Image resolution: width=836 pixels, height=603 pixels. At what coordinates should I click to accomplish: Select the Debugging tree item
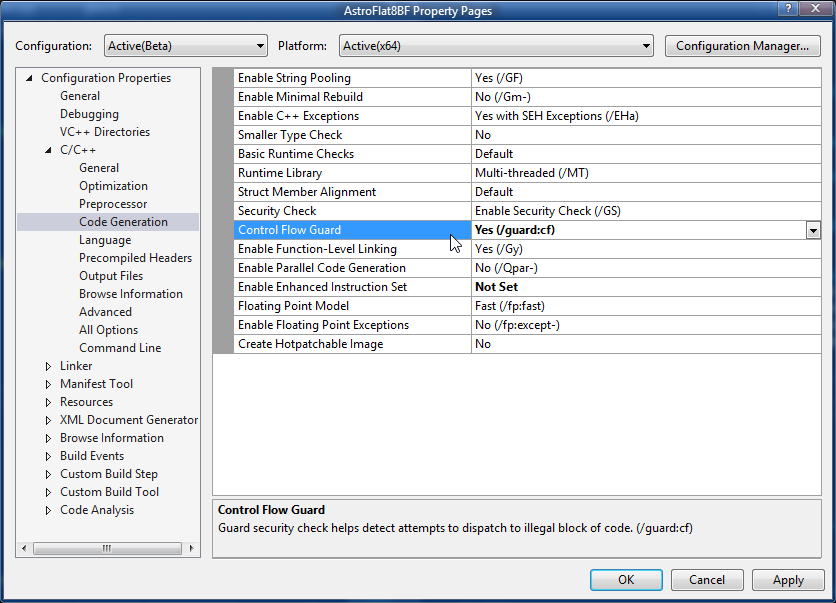pos(89,114)
